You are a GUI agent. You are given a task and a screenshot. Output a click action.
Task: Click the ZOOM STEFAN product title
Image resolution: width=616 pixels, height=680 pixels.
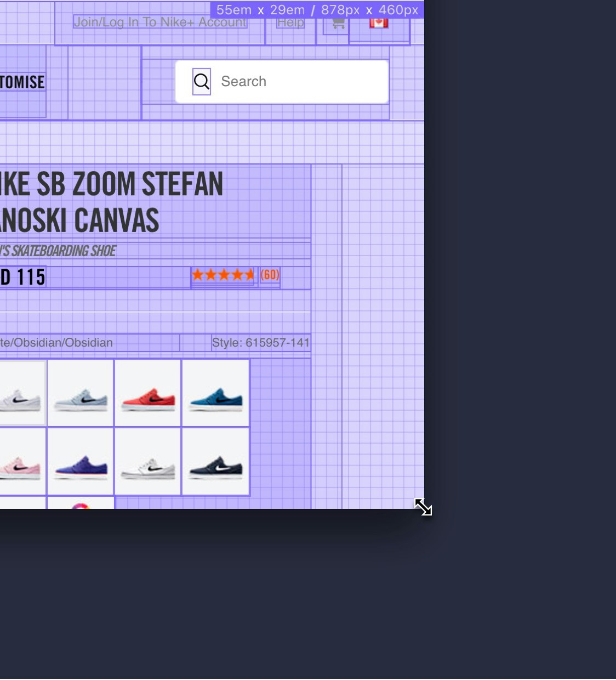148,184
